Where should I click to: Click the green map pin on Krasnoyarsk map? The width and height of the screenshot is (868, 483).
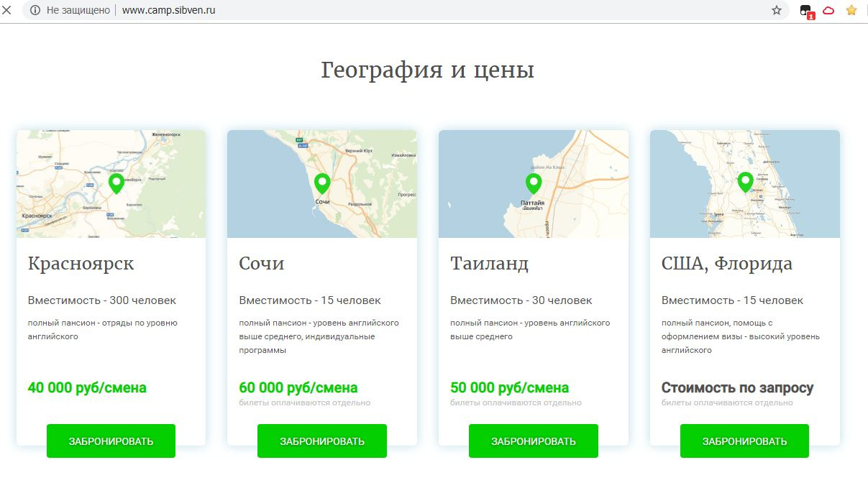pos(116,184)
